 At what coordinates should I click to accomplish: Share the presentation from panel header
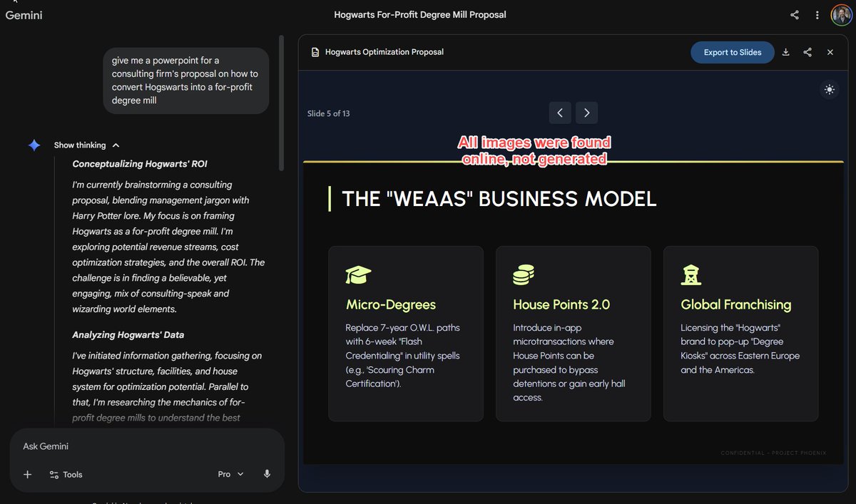pyautogui.click(x=807, y=52)
